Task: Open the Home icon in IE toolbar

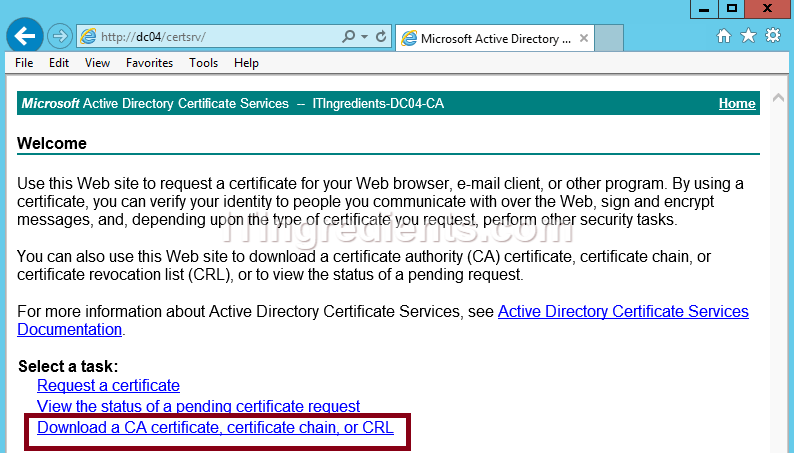Action: [725, 36]
